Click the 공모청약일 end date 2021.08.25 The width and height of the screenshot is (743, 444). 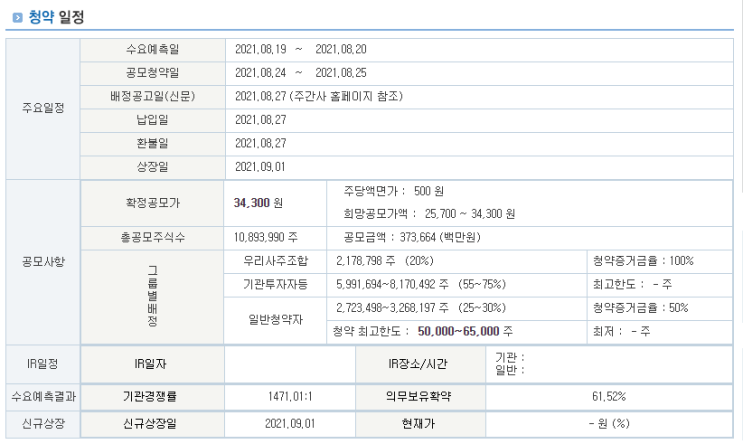(341, 73)
